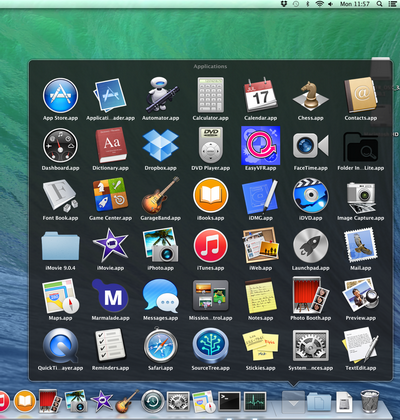The height and width of the screenshot is (420, 400).
Task: Open Time Machine status menu in menu bar
Action: click(x=296, y=4)
